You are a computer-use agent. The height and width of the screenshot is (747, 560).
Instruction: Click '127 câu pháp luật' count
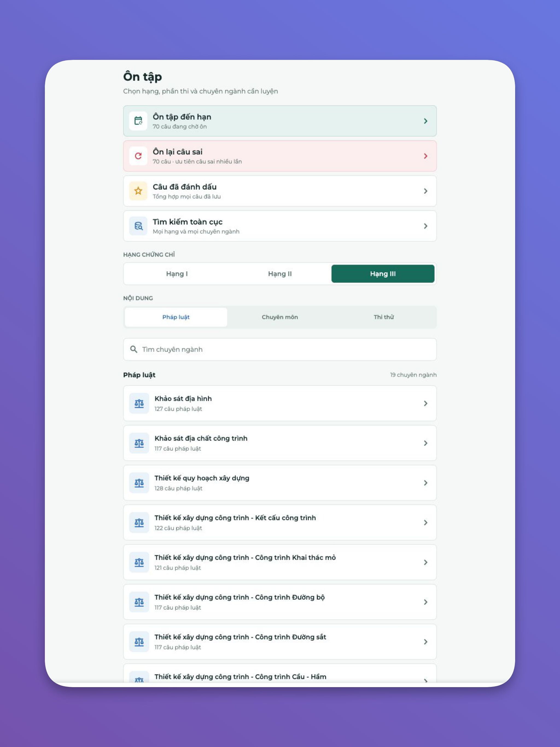(178, 409)
